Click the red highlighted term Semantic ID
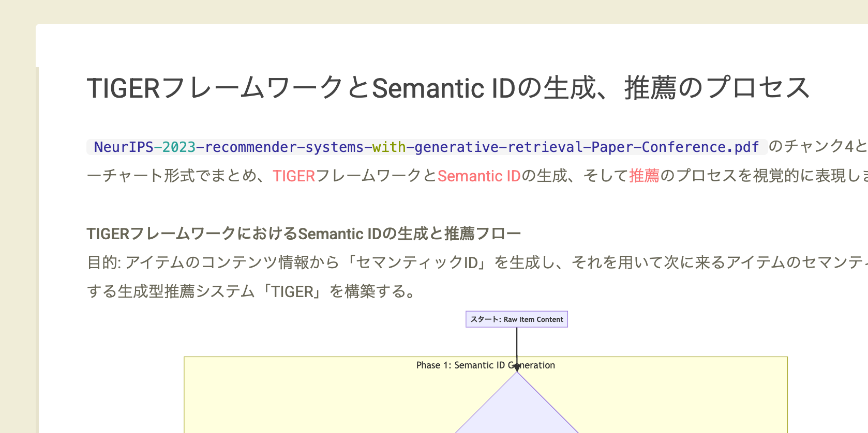868x433 pixels. coord(479,176)
